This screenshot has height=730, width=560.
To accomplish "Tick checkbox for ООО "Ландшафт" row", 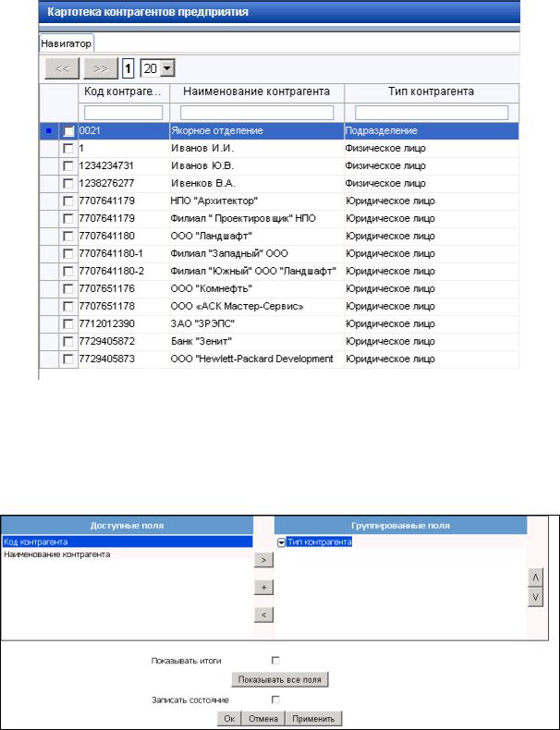I will click(68, 237).
